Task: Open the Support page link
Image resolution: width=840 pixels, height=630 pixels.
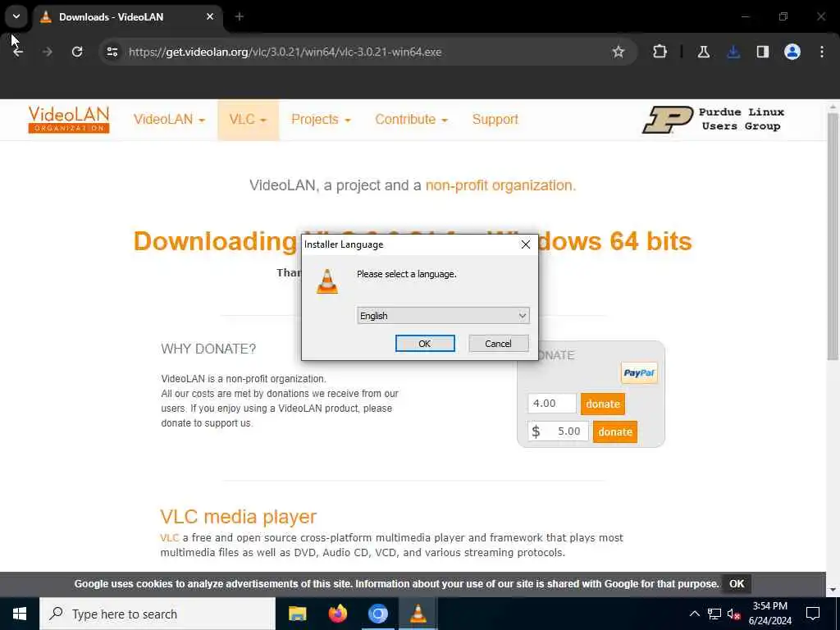Action: tap(495, 120)
